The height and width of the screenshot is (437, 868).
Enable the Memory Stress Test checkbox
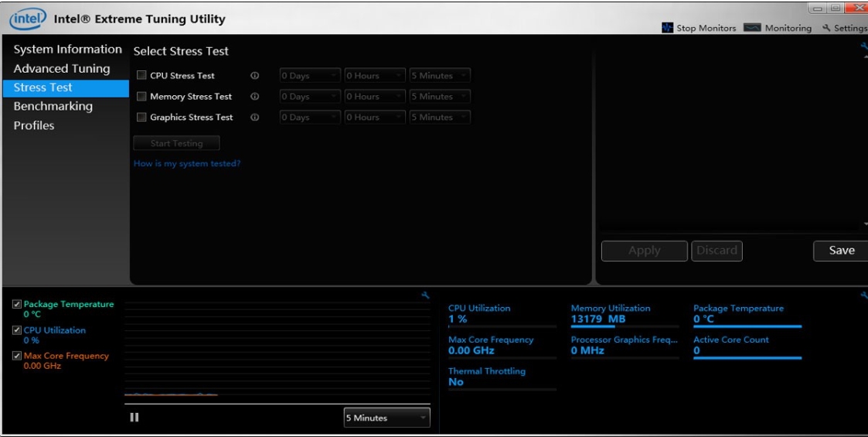coord(141,97)
